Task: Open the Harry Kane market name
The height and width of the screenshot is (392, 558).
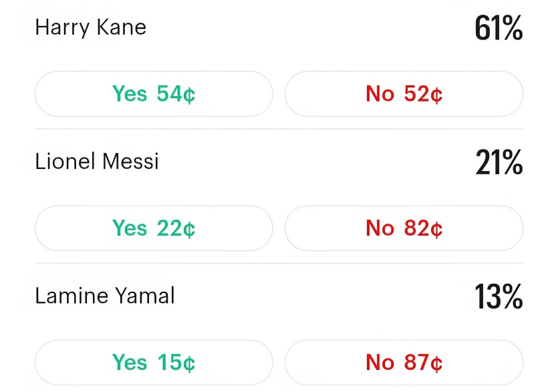Action: 91,28
